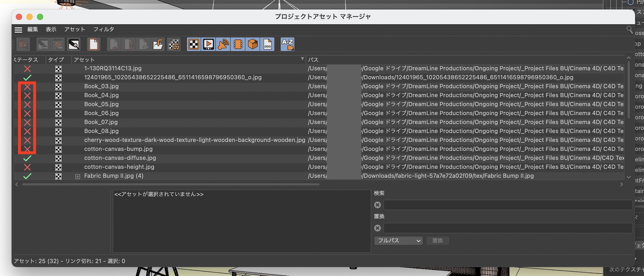The width and height of the screenshot is (644, 276).
Task: Click the texture filter checkerboard icon
Action: click(194, 44)
